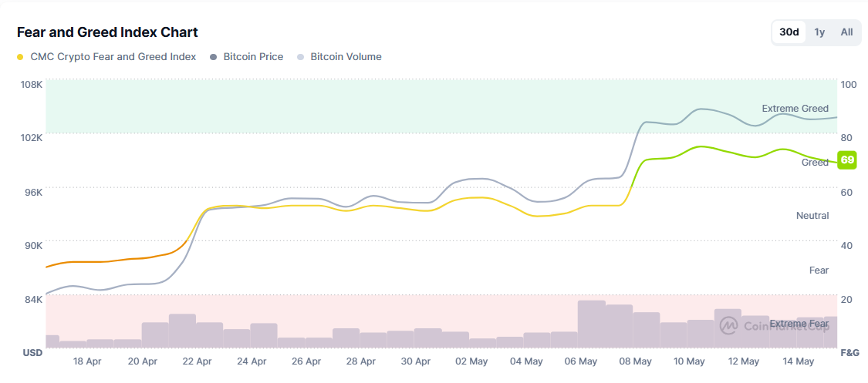Viewport: 868px width, 383px height.
Task: Toggle Bitcoin Volume series in legend
Action: (346, 57)
